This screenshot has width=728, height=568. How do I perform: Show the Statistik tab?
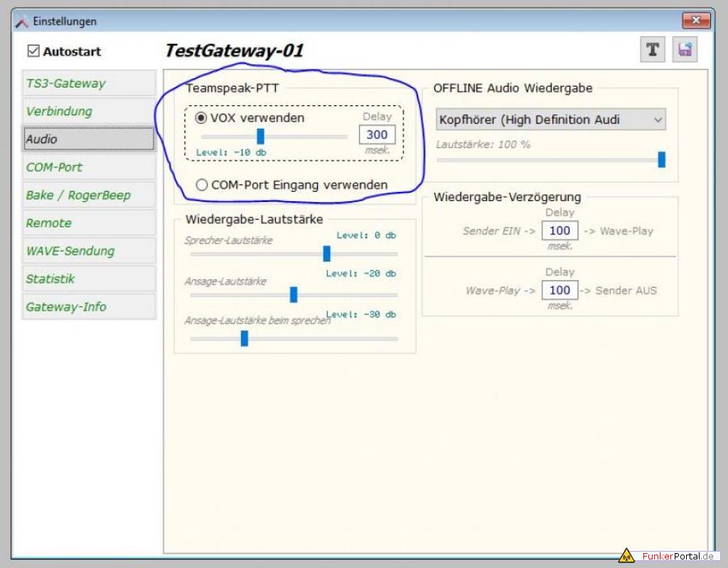(x=88, y=279)
